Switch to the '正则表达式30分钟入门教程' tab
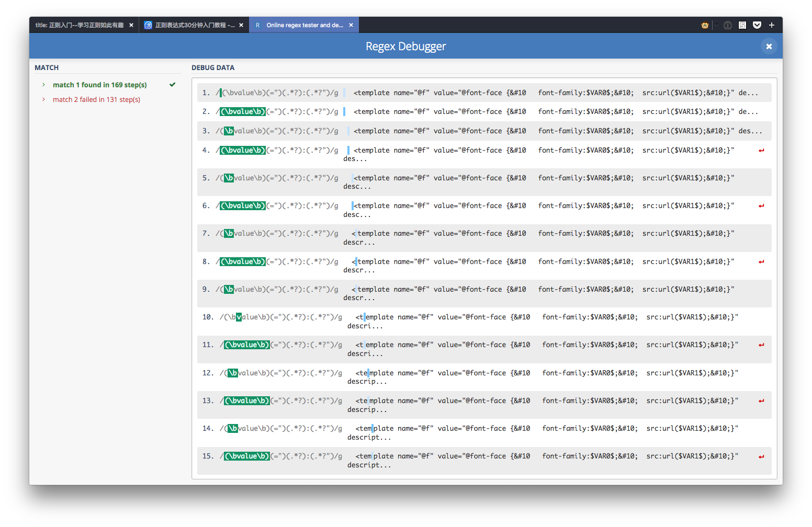 tap(195, 25)
